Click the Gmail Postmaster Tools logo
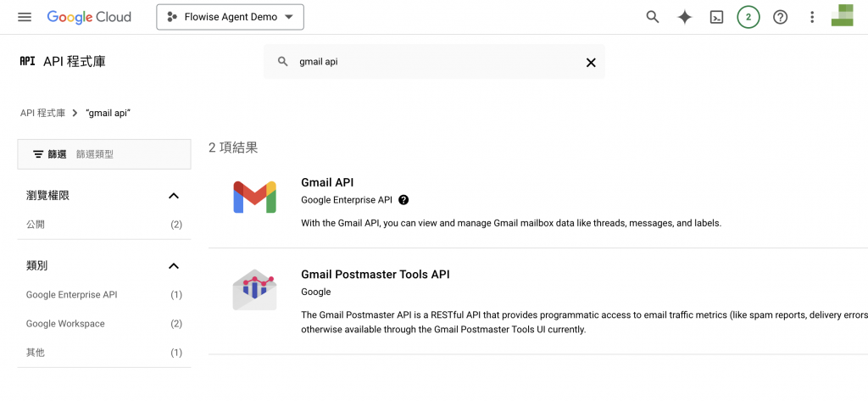Viewport: 868px width, 401px height. pos(254,289)
